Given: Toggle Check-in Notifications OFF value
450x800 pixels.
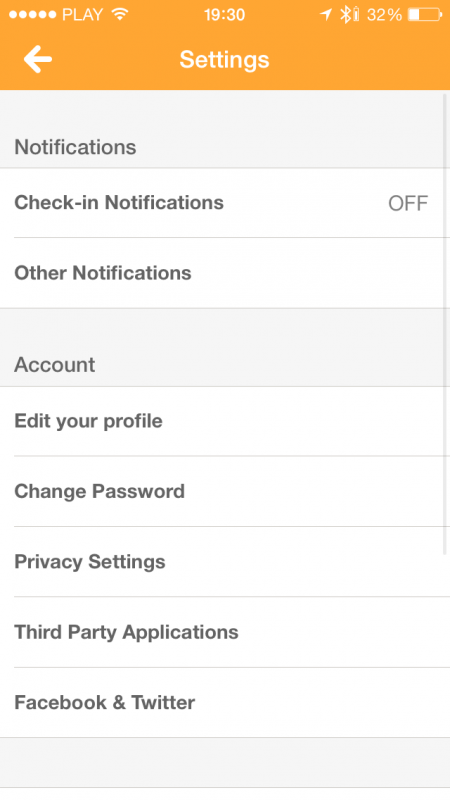Looking at the screenshot, I should (x=408, y=203).
